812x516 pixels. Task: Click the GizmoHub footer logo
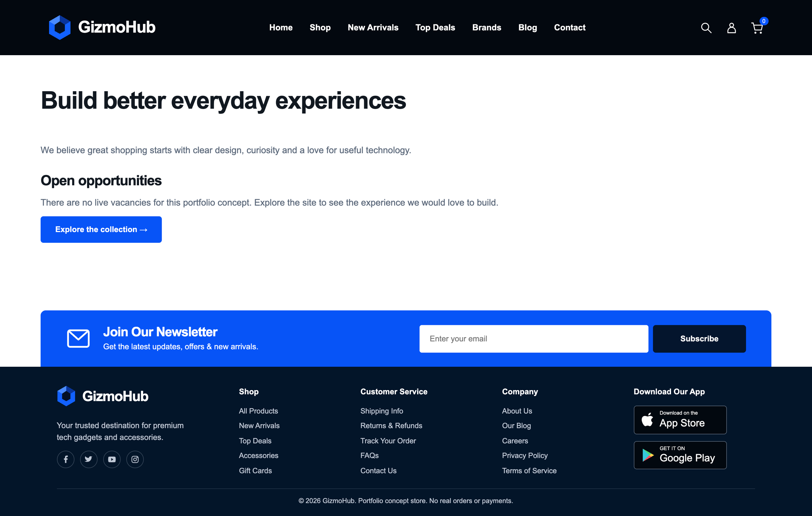103,396
